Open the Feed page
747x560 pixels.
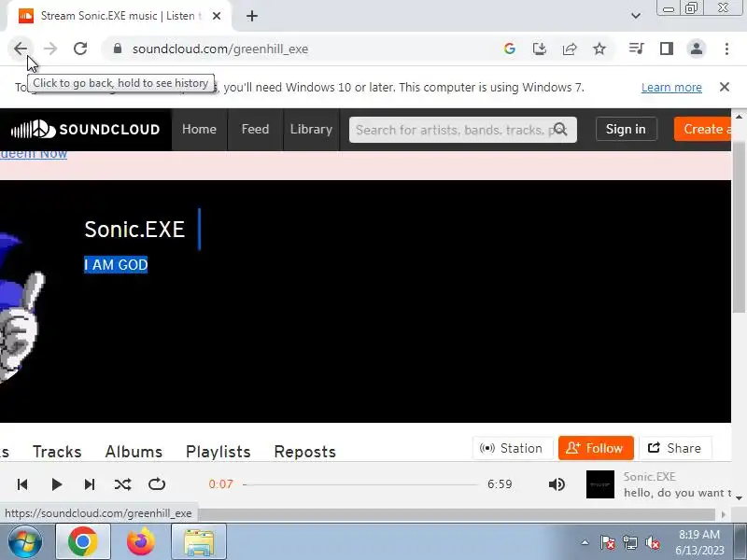[x=255, y=129]
